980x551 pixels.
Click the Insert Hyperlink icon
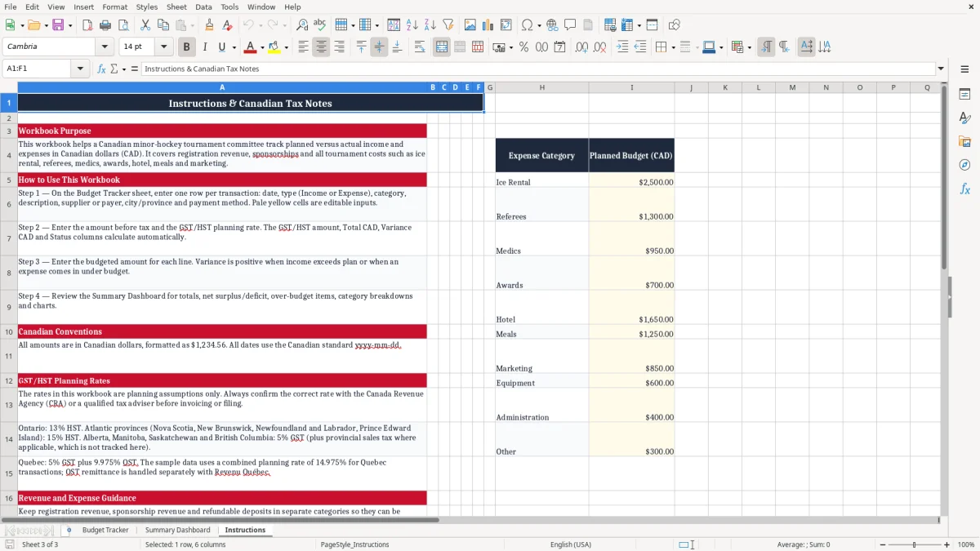(x=552, y=25)
